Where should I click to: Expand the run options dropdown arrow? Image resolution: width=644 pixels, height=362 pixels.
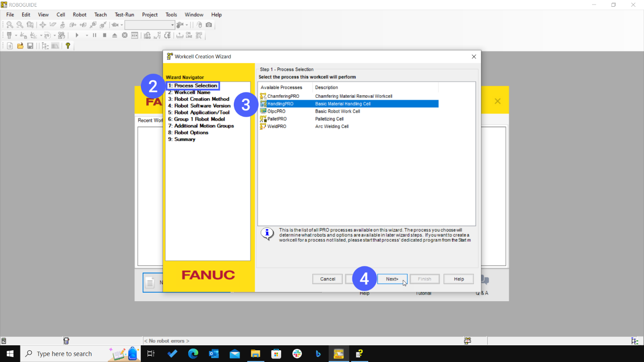[87, 35]
